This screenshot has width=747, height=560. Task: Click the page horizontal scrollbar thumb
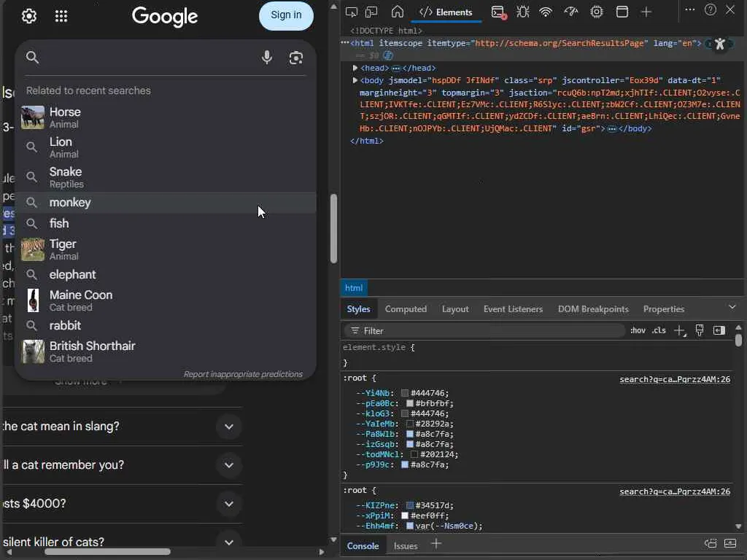click(x=107, y=552)
